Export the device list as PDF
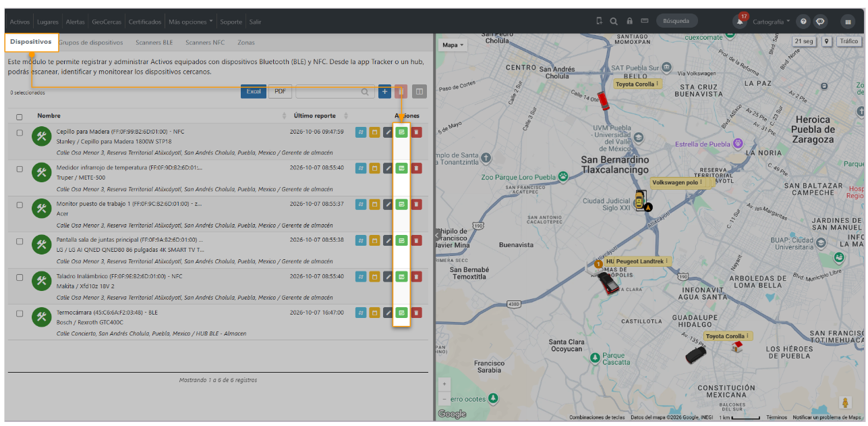Viewport: 868px width, 426px height. 281,92
